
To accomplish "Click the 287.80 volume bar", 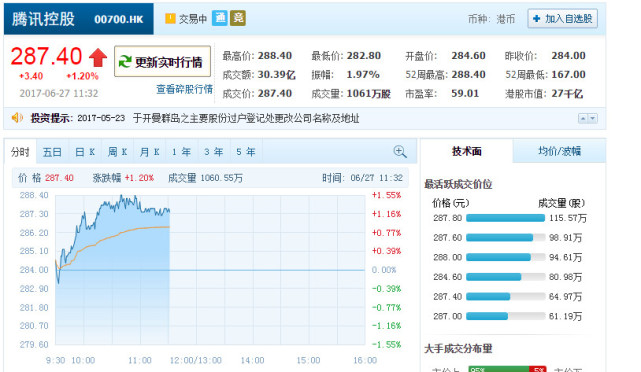I will tap(505, 218).
